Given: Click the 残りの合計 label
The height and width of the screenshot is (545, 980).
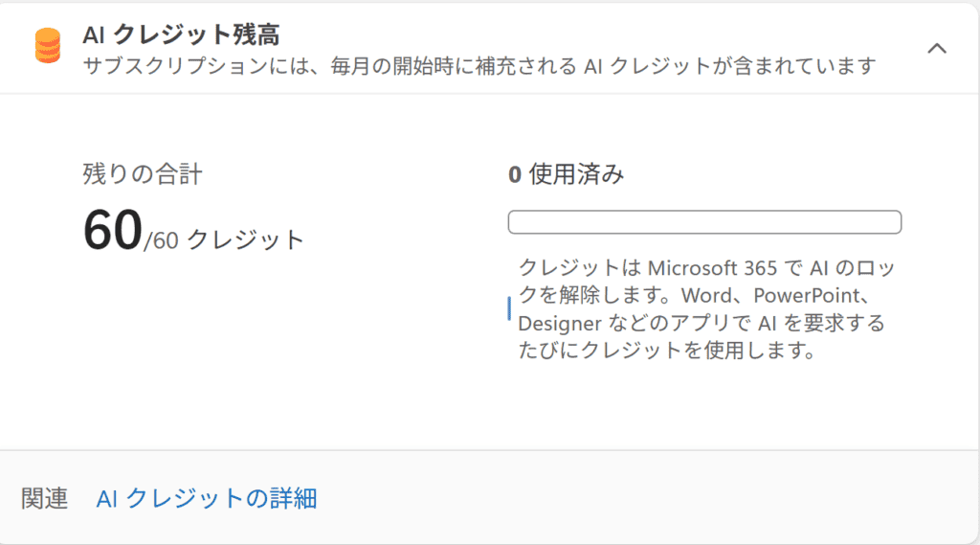Looking at the screenshot, I should (x=143, y=173).
